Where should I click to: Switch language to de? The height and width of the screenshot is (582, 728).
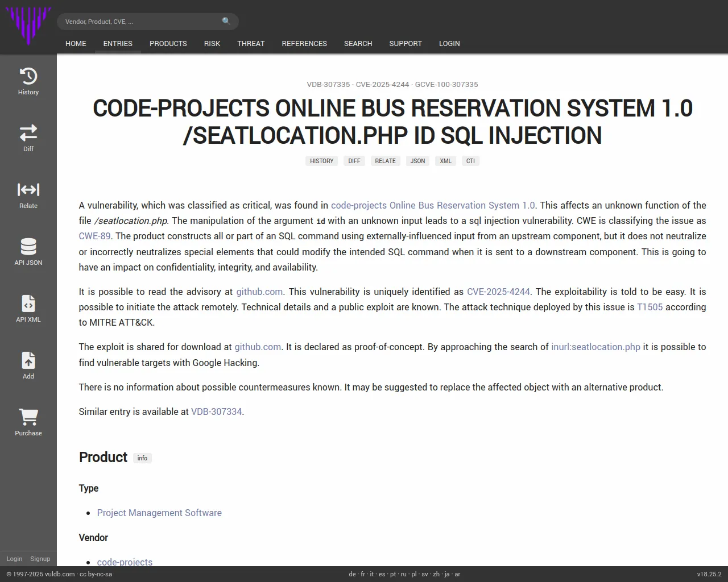coord(352,574)
